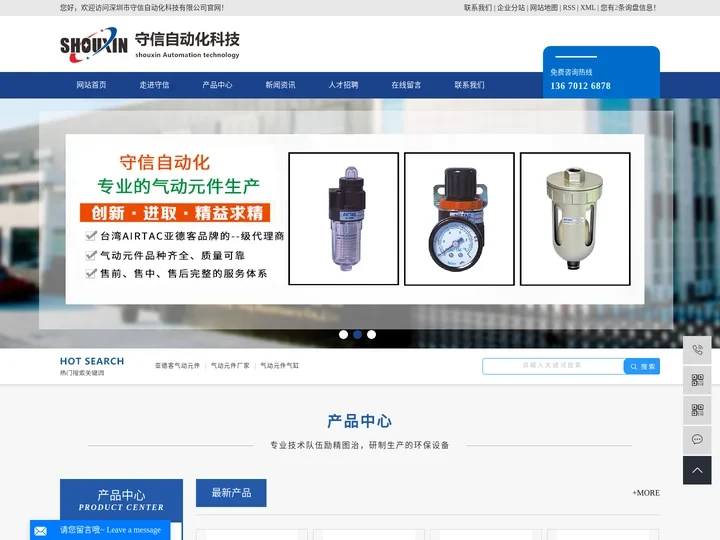The height and width of the screenshot is (540, 720).
Task: Open 产品中心 navigation item
Action: [217, 85]
